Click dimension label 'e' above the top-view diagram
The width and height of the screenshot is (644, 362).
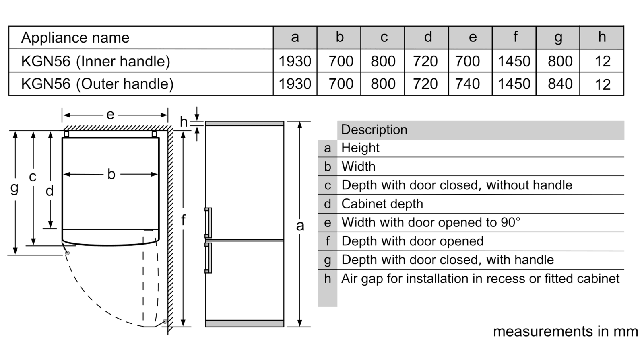pos(110,115)
